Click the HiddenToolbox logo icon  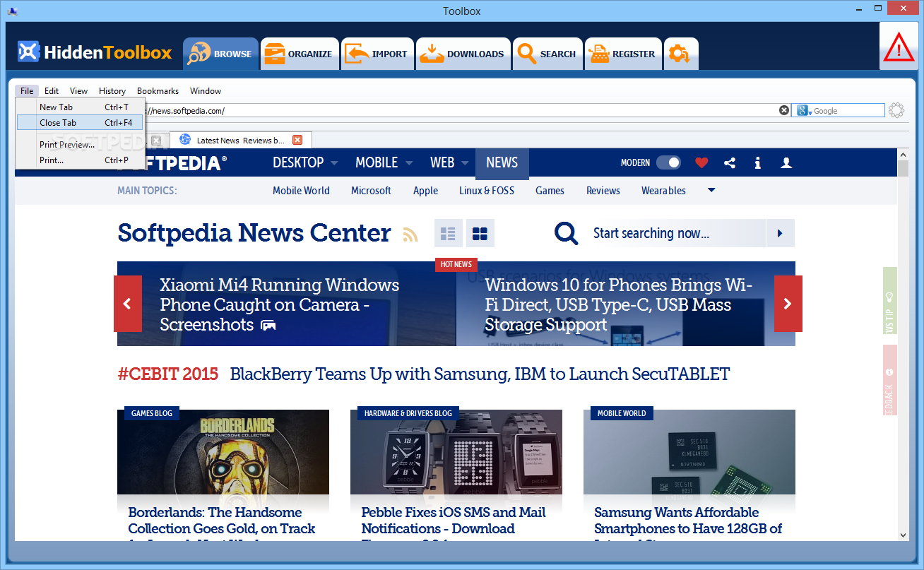coord(28,52)
